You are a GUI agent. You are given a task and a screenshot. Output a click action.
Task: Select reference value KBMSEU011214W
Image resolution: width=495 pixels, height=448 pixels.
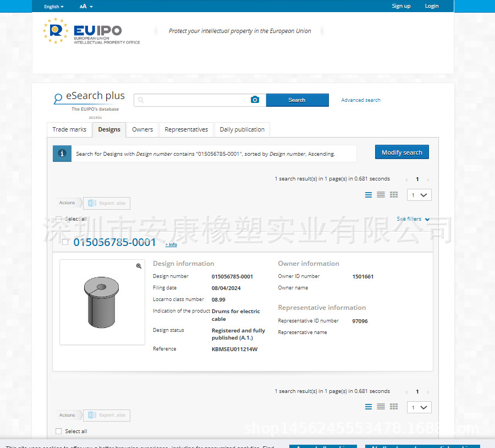234,349
